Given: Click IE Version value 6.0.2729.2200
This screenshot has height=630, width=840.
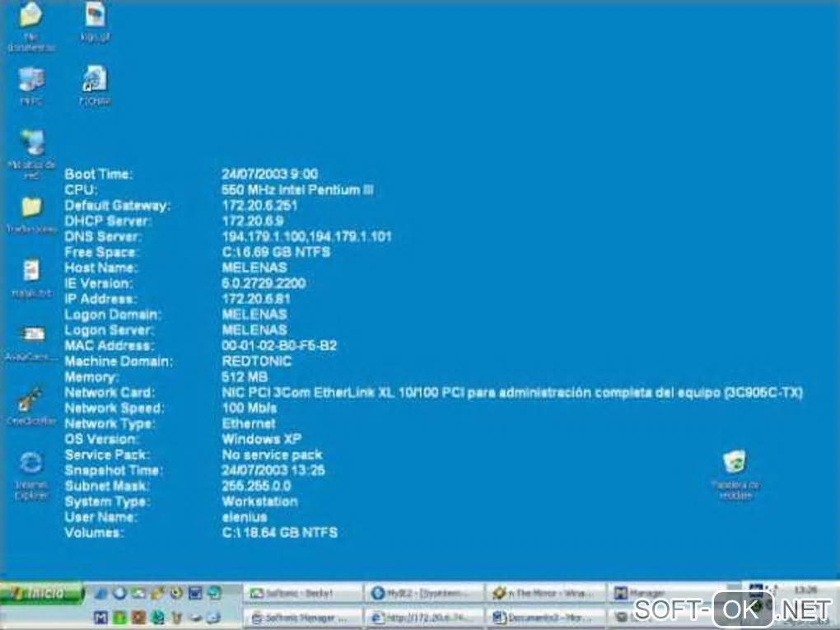Looking at the screenshot, I should click(264, 283).
